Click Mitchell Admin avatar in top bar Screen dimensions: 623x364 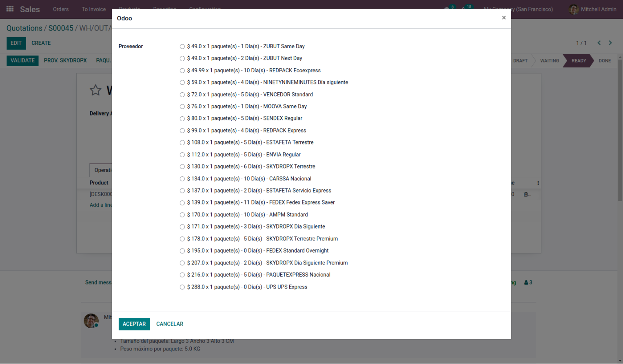point(574,9)
